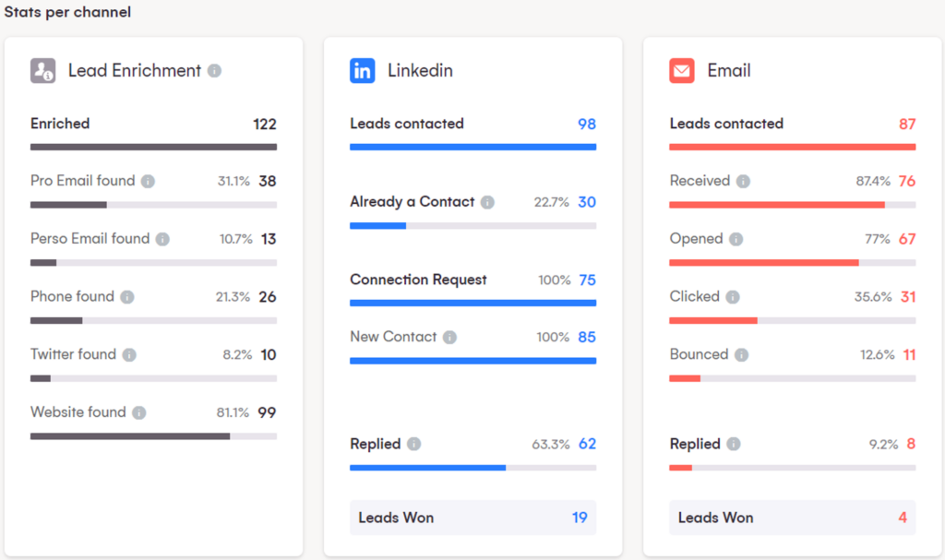Click info icon beside Email Received
Image resolution: width=945 pixels, height=560 pixels.
pyautogui.click(x=743, y=182)
